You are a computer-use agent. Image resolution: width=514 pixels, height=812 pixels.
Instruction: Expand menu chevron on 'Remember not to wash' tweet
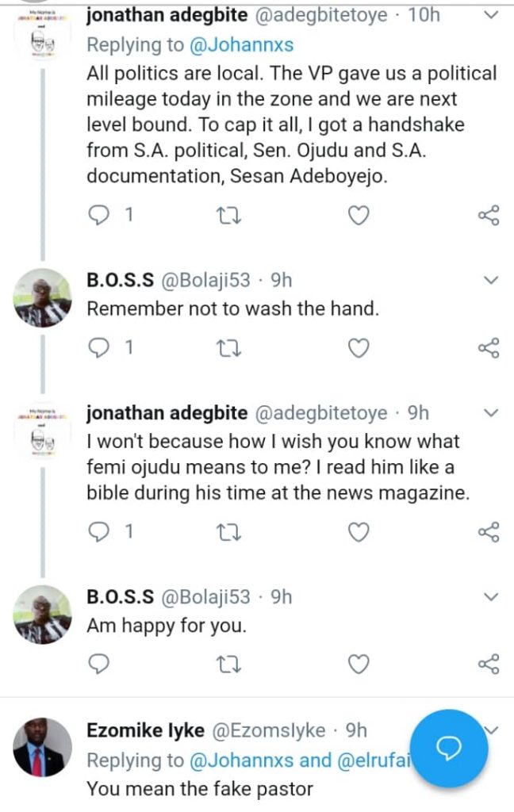(490, 280)
